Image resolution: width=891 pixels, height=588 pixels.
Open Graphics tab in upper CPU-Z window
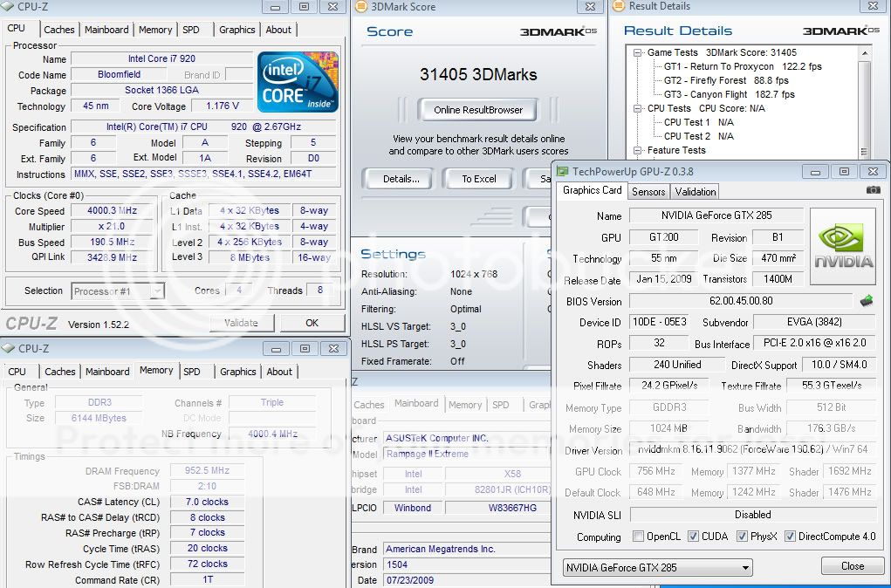click(237, 30)
